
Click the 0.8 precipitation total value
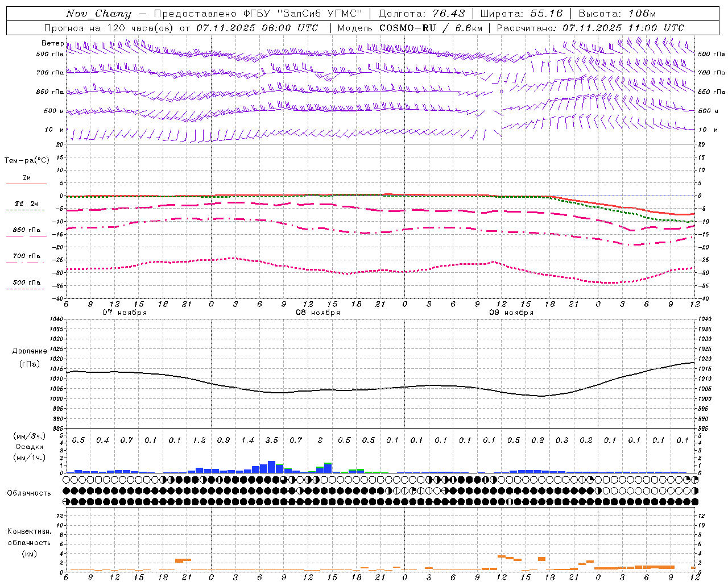pyautogui.click(x=537, y=440)
